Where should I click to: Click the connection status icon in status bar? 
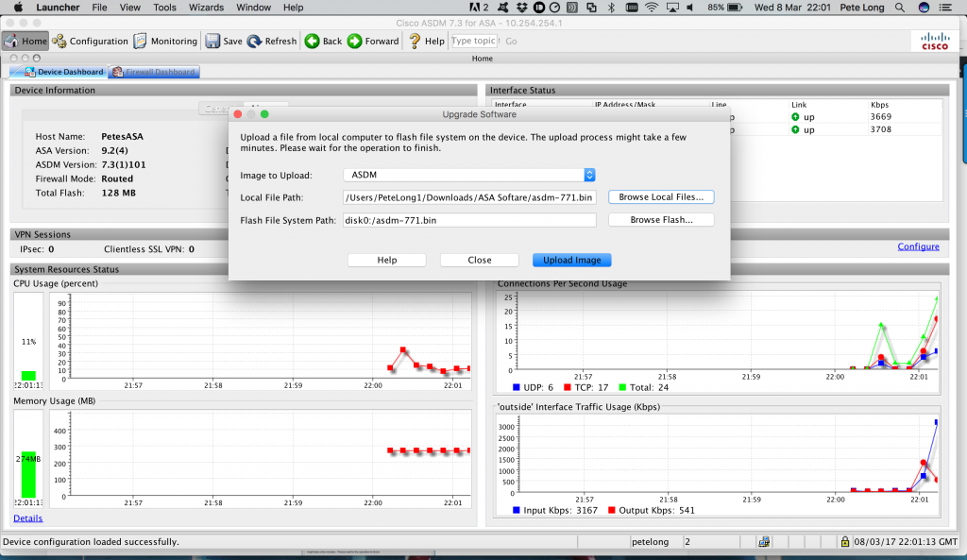point(763,541)
